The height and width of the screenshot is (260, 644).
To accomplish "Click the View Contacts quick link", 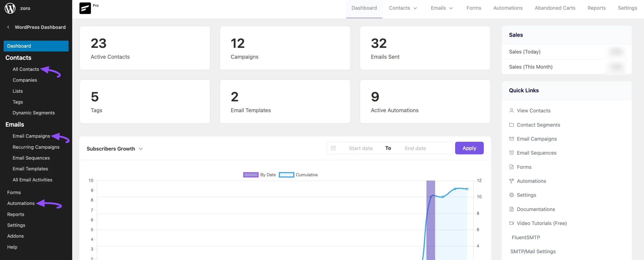I will coord(534,110).
